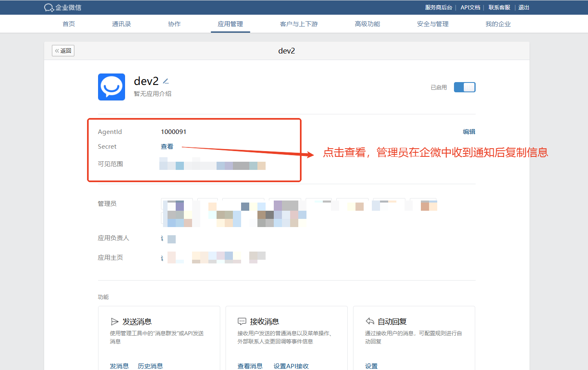Open the 我的企业 tab
The height and width of the screenshot is (370, 588).
coord(498,24)
